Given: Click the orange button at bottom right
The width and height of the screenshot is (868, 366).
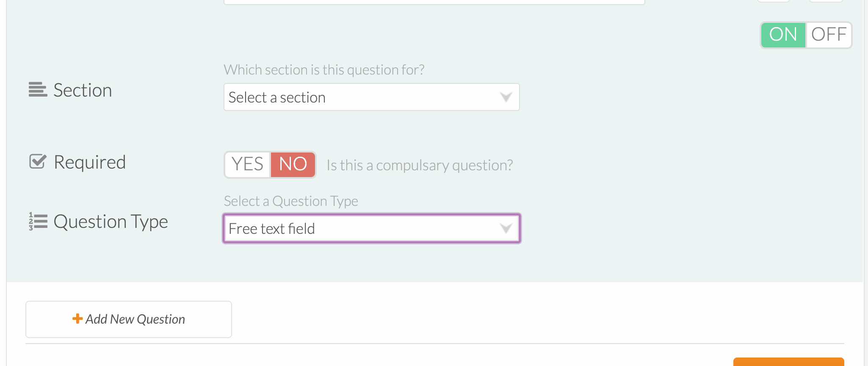Looking at the screenshot, I should click(788, 362).
